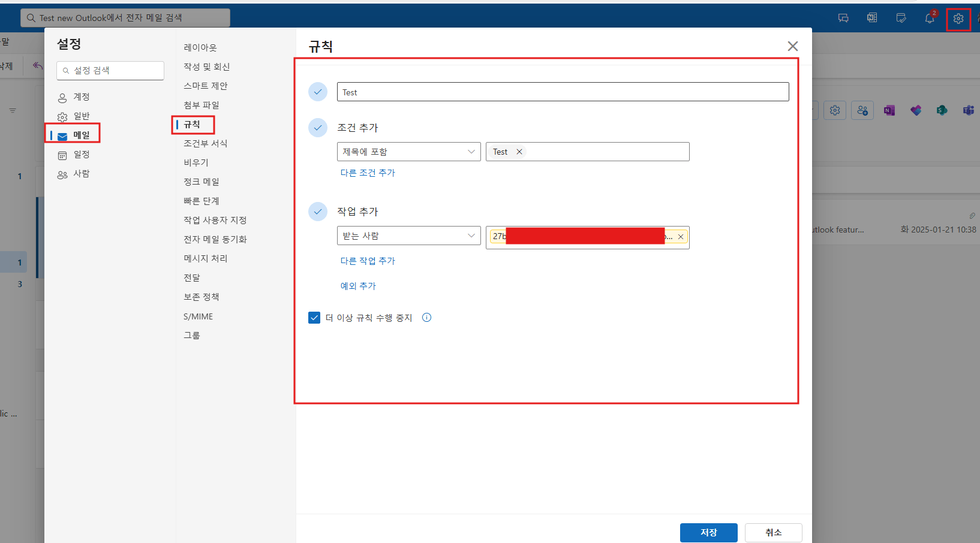Remove the recipient chip with X

click(x=681, y=237)
